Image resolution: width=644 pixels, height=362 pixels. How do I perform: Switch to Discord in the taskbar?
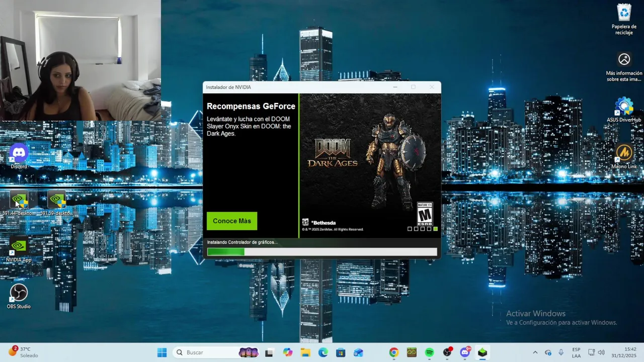pyautogui.click(x=465, y=352)
